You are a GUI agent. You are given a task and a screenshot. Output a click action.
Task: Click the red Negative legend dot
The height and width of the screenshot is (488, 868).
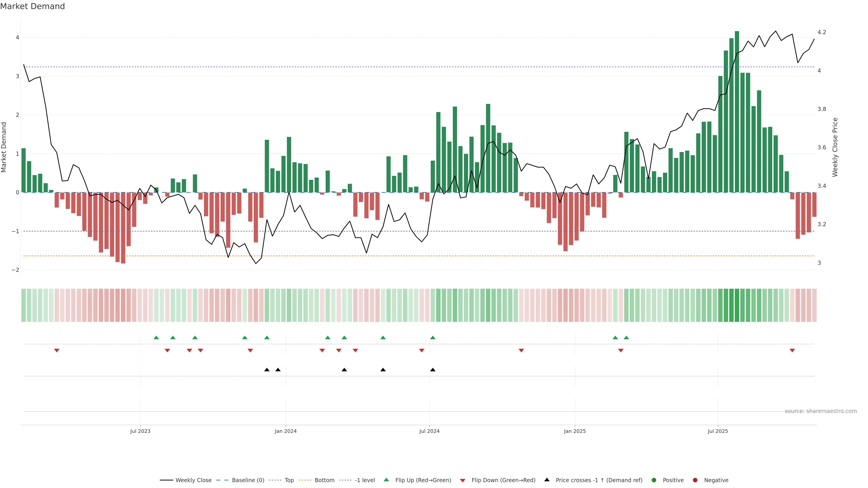(695, 480)
